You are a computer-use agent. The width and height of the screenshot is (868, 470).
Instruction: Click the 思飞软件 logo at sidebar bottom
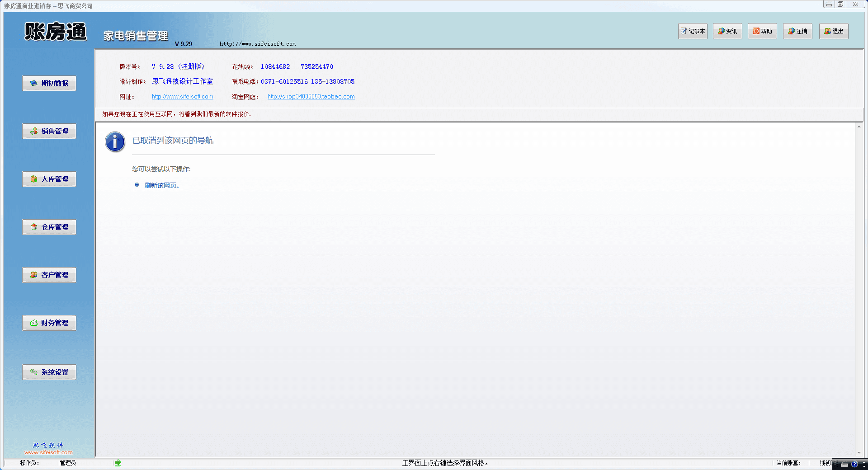[48, 448]
